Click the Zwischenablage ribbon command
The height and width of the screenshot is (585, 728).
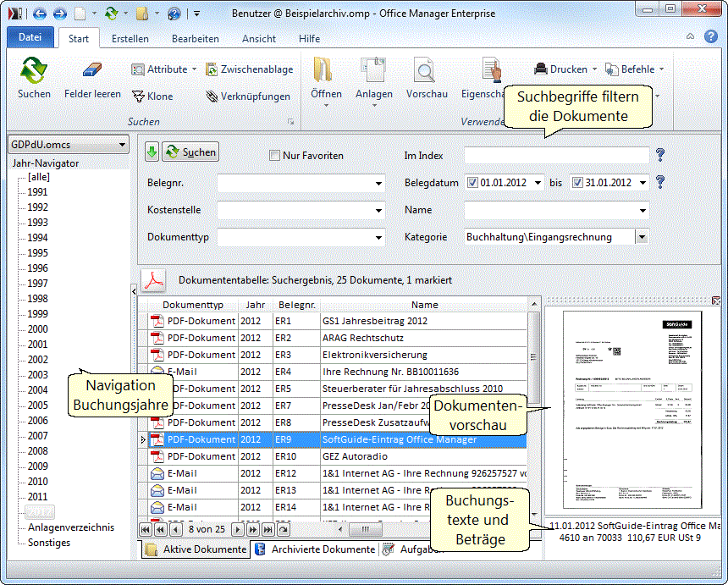click(250, 69)
